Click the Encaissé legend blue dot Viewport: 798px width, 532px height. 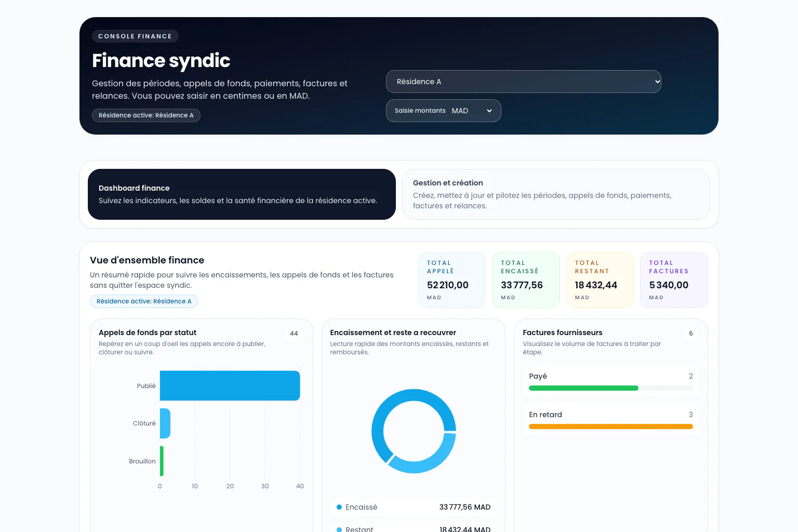(339, 507)
